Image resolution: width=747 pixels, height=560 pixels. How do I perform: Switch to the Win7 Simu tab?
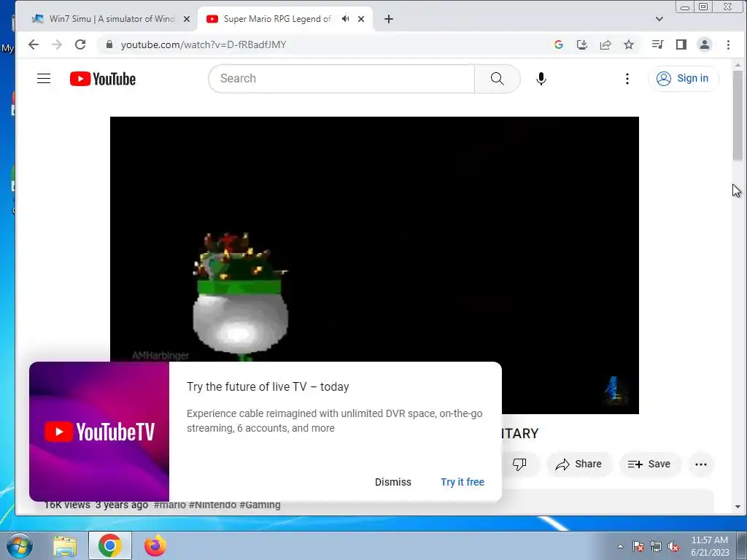(x=111, y=18)
